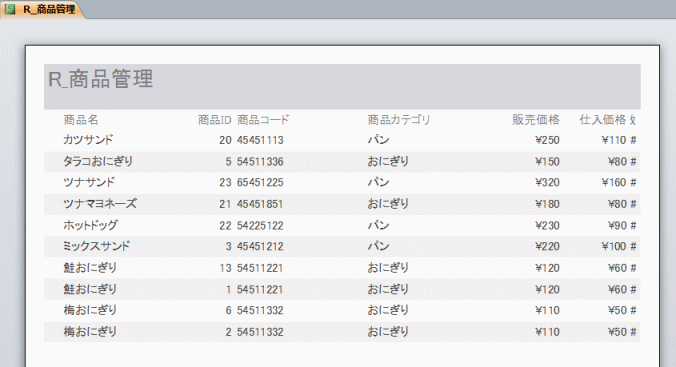Screen dimensions: 676x367
Task: Click product code 45451113
Action: pos(260,140)
